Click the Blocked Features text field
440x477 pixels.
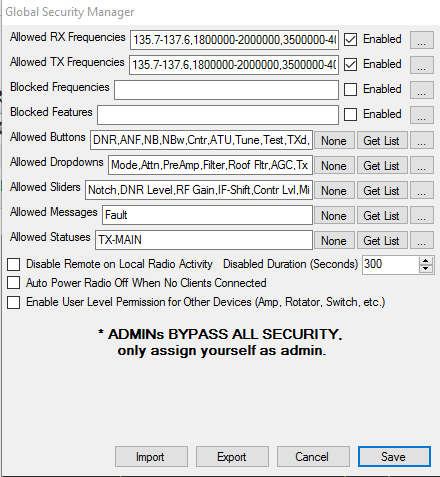[218, 115]
